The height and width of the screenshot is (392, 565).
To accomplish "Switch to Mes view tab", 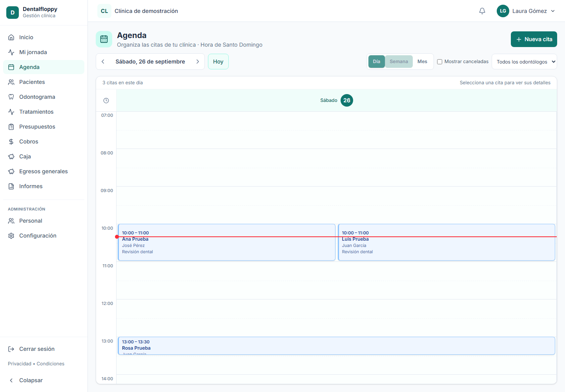I will coord(422,62).
